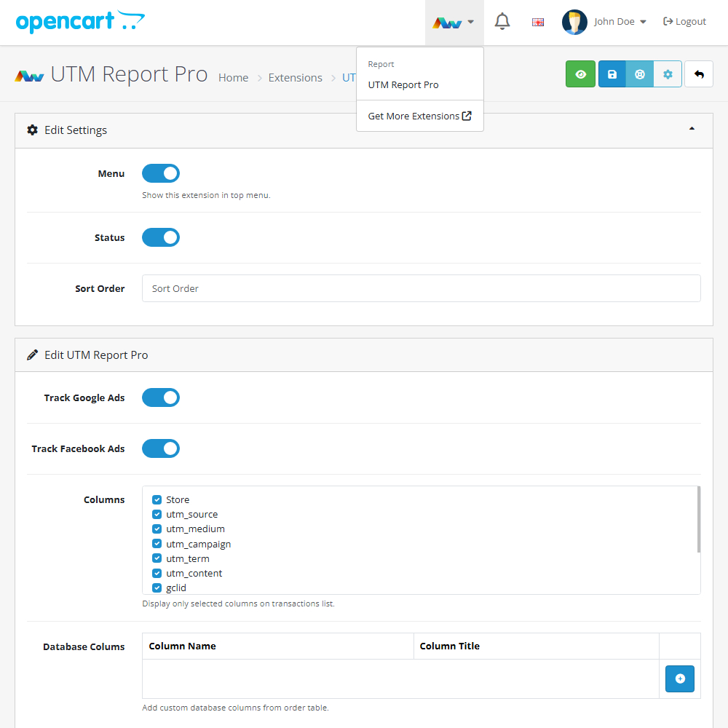Click the back arrow button
The height and width of the screenshot is (728, 728).
point(699,74)
